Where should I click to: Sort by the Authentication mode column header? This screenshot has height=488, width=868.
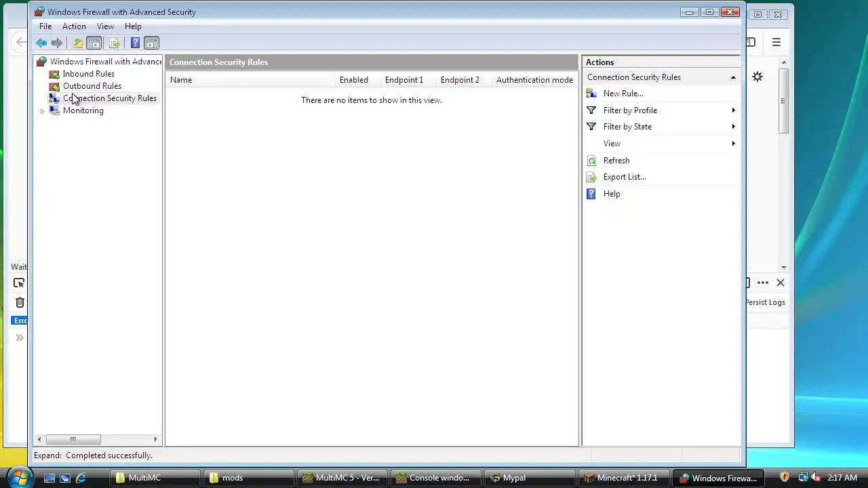(x=534, y=80)
